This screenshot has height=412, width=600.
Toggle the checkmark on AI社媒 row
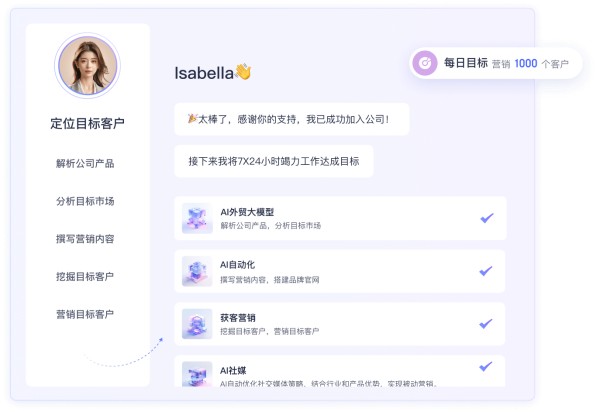coord(486,366)
